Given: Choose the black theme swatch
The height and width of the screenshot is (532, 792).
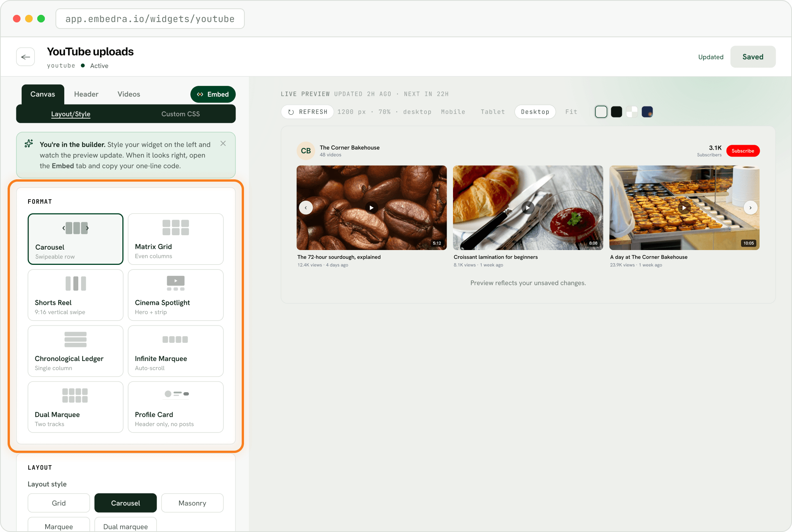Looking at the screenshot, I should click(616, 112).
